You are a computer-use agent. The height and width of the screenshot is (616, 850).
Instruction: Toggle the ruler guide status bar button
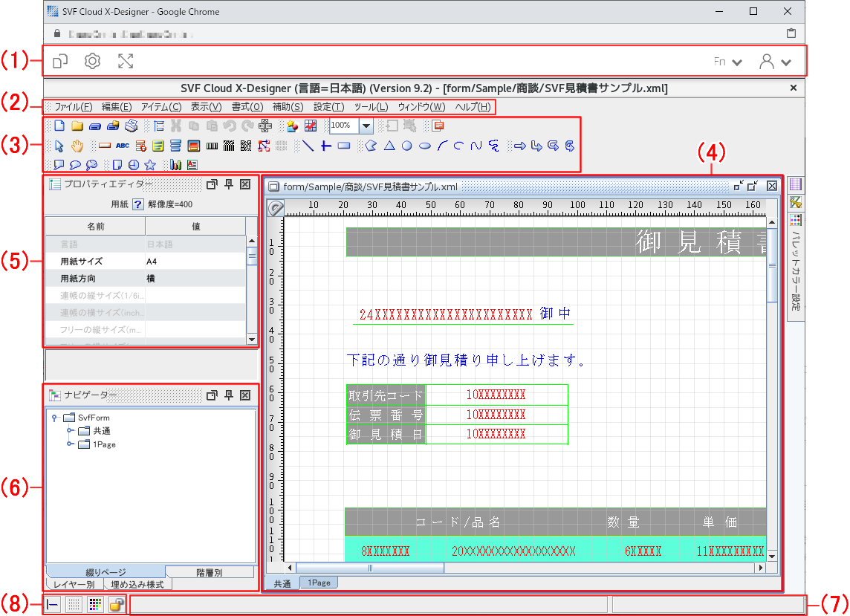pyautogui.click(x=53, y=604)
